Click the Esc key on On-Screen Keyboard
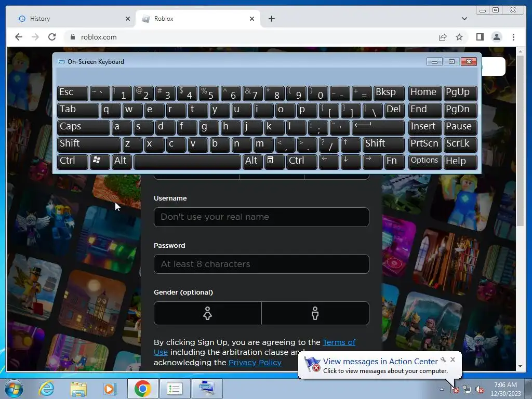532x399 pixels. tap(73, 92)
